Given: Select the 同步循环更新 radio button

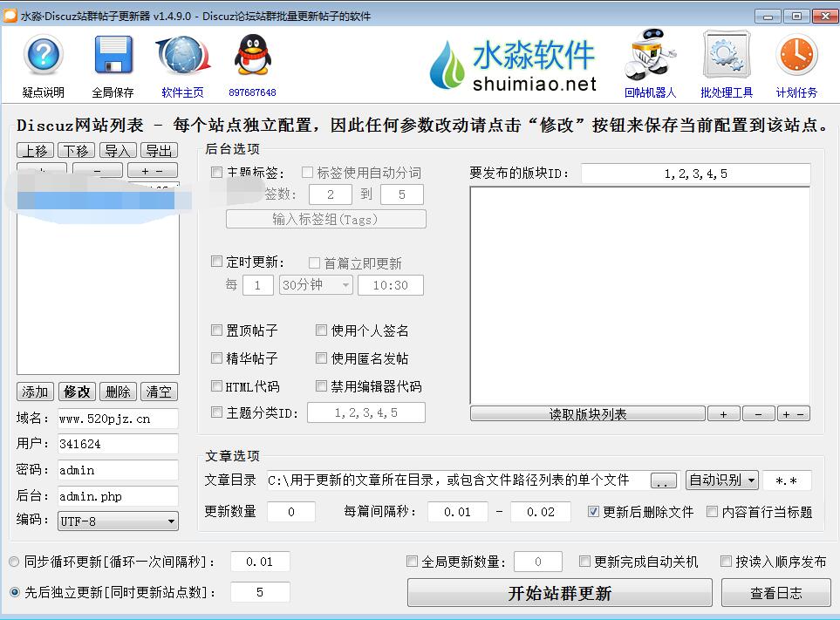Looking at the screenshot, I should click(15, 562).
